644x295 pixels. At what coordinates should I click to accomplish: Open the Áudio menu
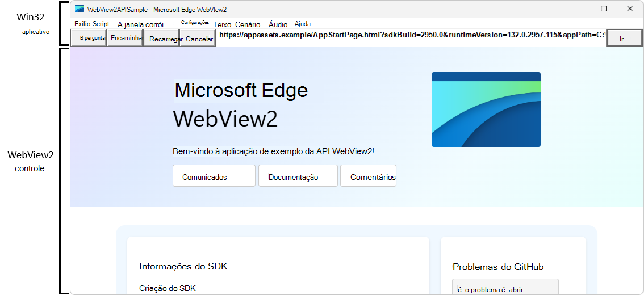click(x=278, y=24)
